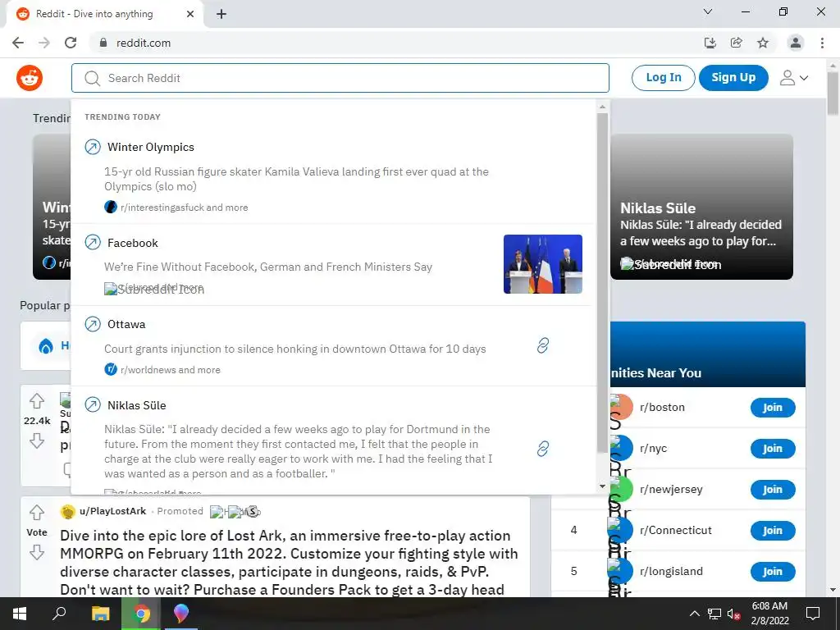Click the r/worldnews subreddit icon in dropdown
840x630 pixels.
pyautogui.click(x=111, y=369)
